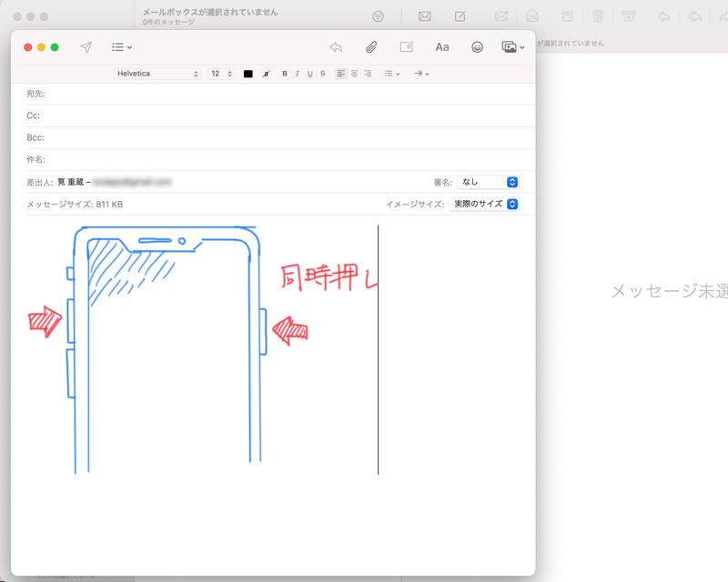
Task: Enable underline formatting
Action: coord(308,74)
